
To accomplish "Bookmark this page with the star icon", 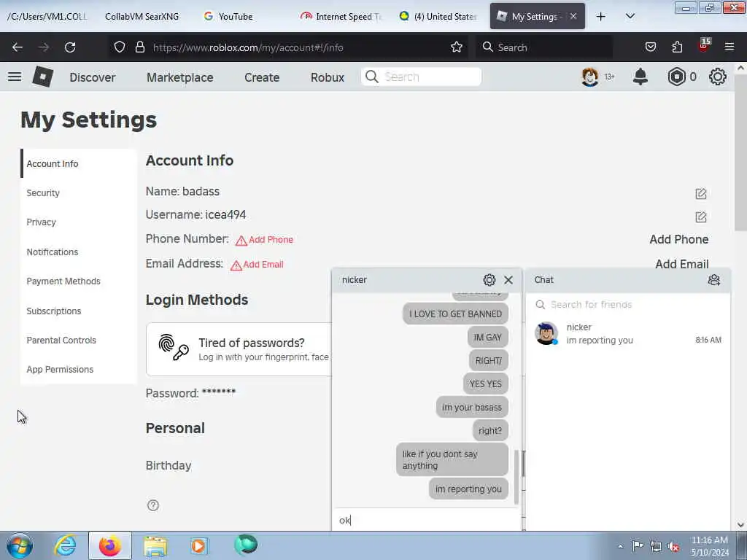I will click(457, 47).
